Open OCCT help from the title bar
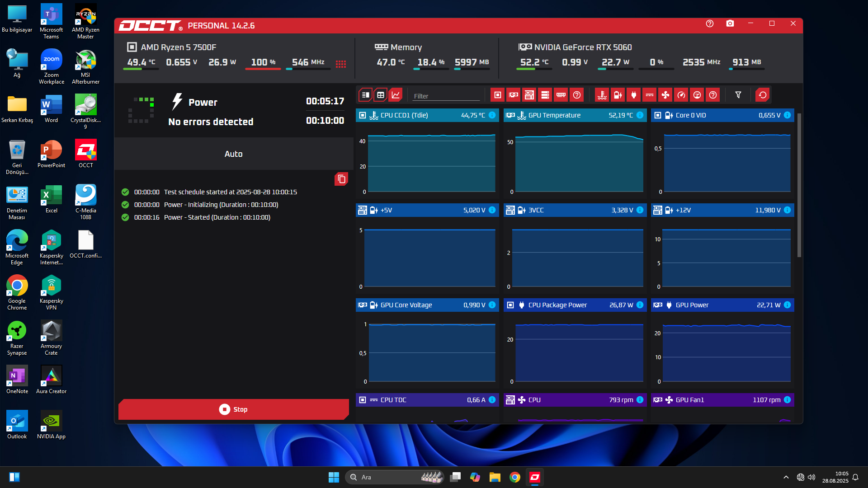Screen dimensions: 868x488 [x=710, y=23]
